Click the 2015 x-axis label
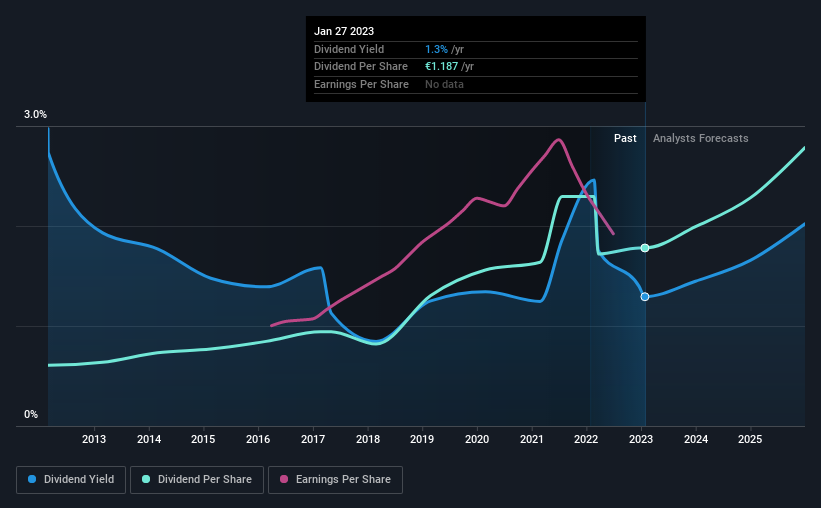 pyautogui.click(x=203, y=439)
